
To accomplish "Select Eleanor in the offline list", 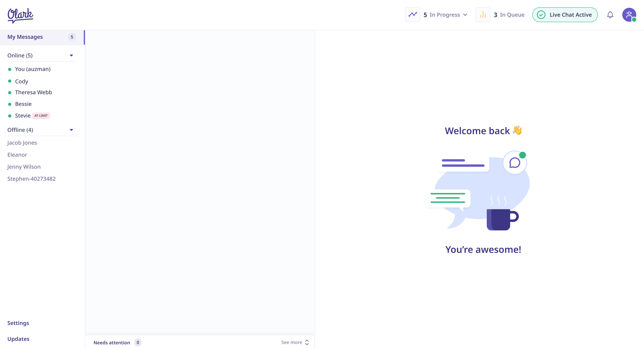I will 17,155.
